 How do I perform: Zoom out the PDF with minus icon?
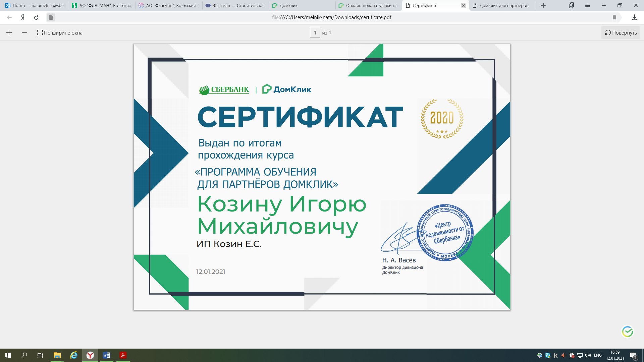(x=24, y=33)
